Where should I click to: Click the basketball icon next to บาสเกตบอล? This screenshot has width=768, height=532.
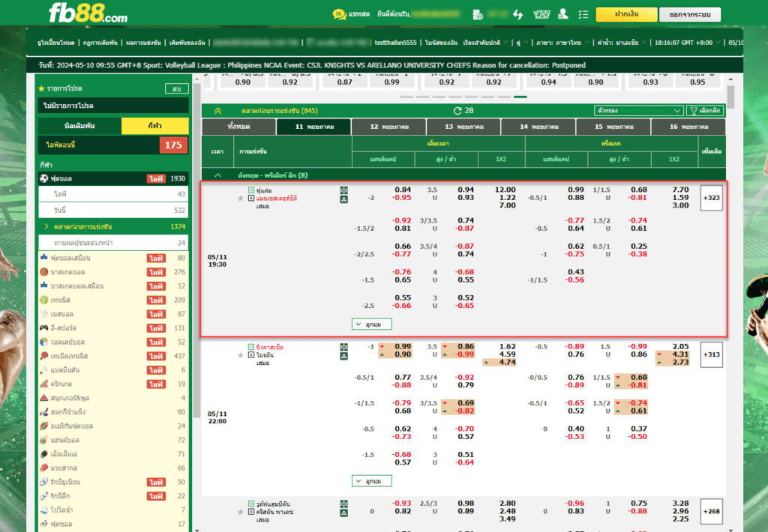44,272
